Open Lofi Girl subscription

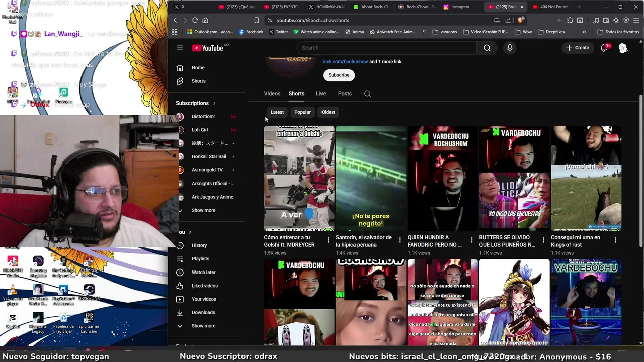200,130
